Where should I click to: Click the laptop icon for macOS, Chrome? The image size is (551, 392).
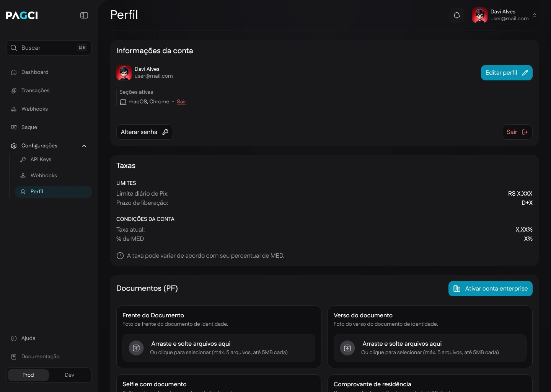[x=123, y=102]
